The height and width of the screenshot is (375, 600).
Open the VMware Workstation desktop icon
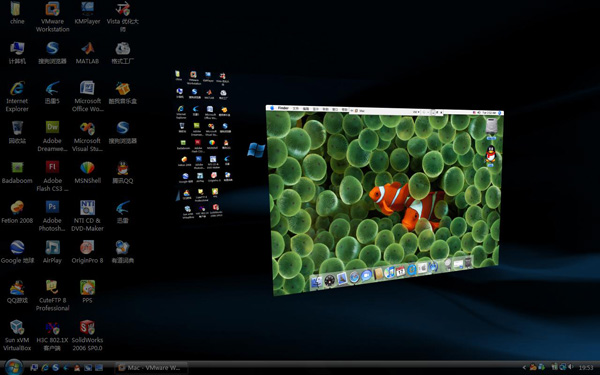tap(52, 17)
